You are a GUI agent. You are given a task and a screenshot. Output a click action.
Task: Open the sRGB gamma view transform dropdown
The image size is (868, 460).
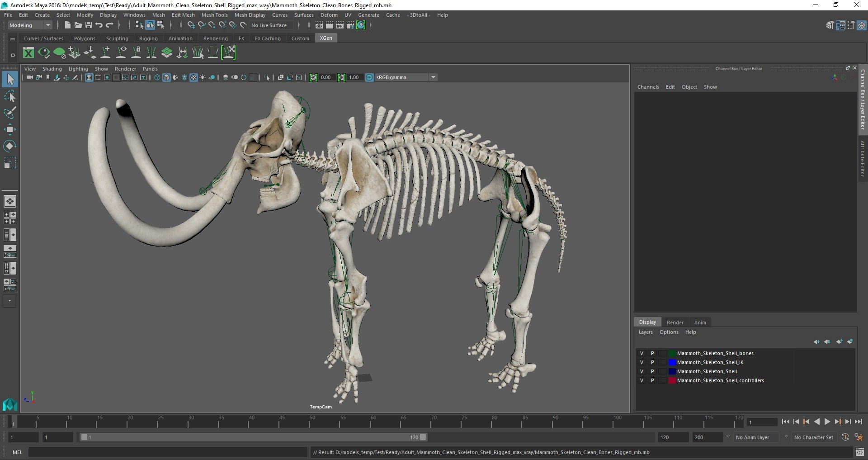point(406,77)
